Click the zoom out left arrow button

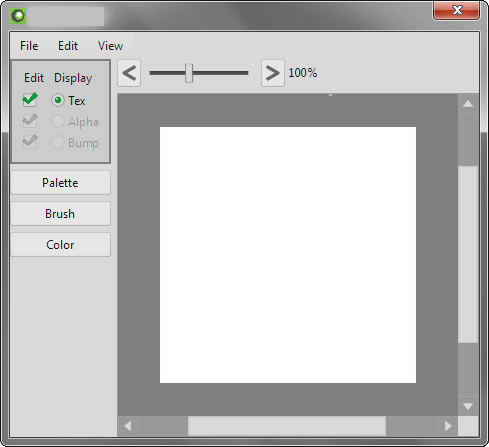[x=129, y=73]
